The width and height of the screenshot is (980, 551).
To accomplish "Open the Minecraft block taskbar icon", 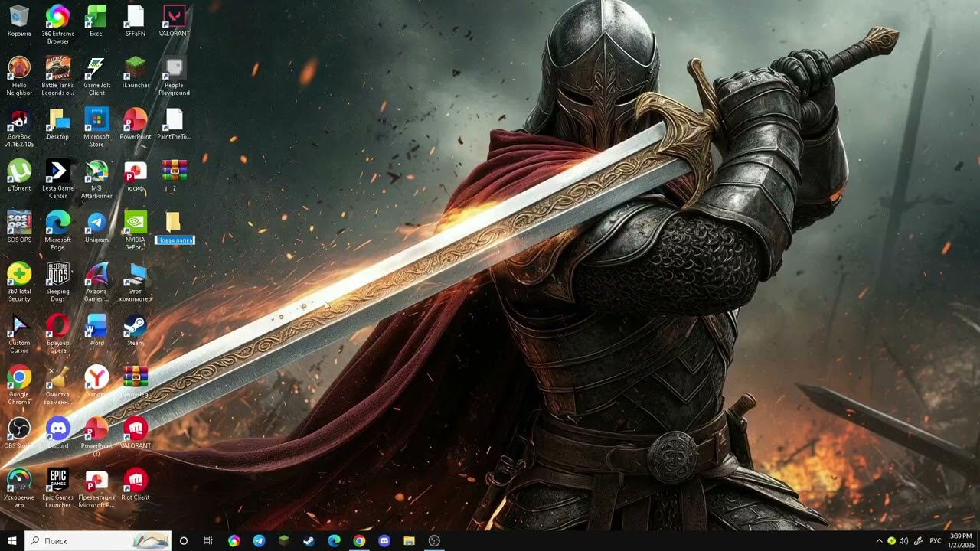I will [284, 540].
